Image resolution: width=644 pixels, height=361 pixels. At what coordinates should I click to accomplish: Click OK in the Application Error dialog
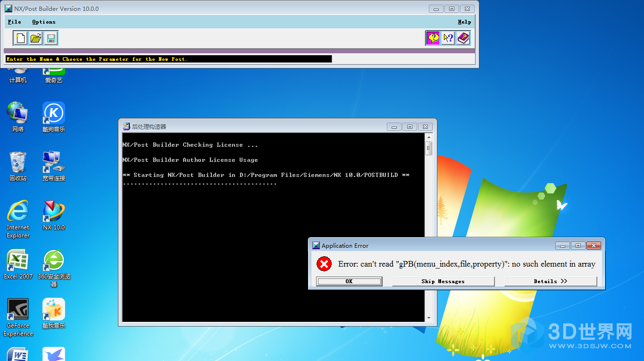click(349, 281)
